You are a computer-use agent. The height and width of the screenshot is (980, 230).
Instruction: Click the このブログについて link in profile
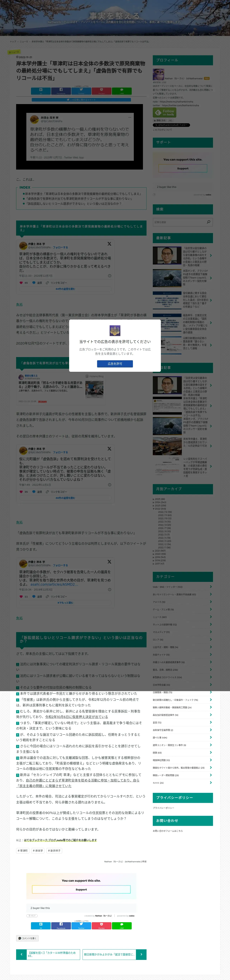(x=162, y=130)
